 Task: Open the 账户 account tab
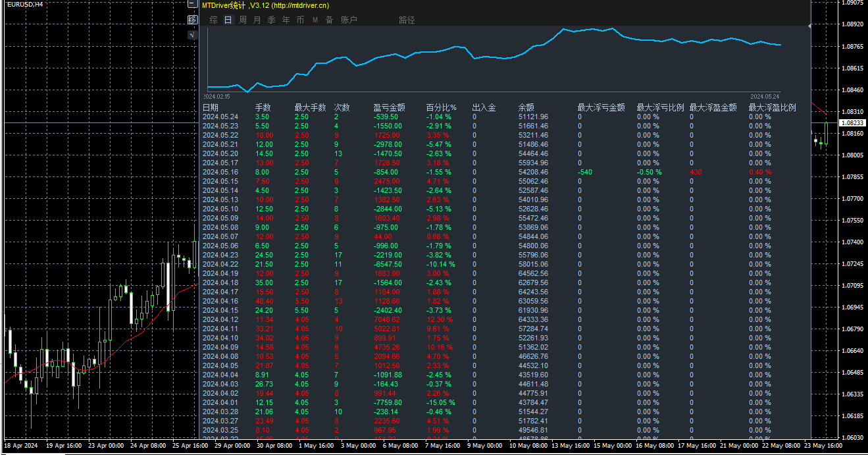click(x=349, y=20)
